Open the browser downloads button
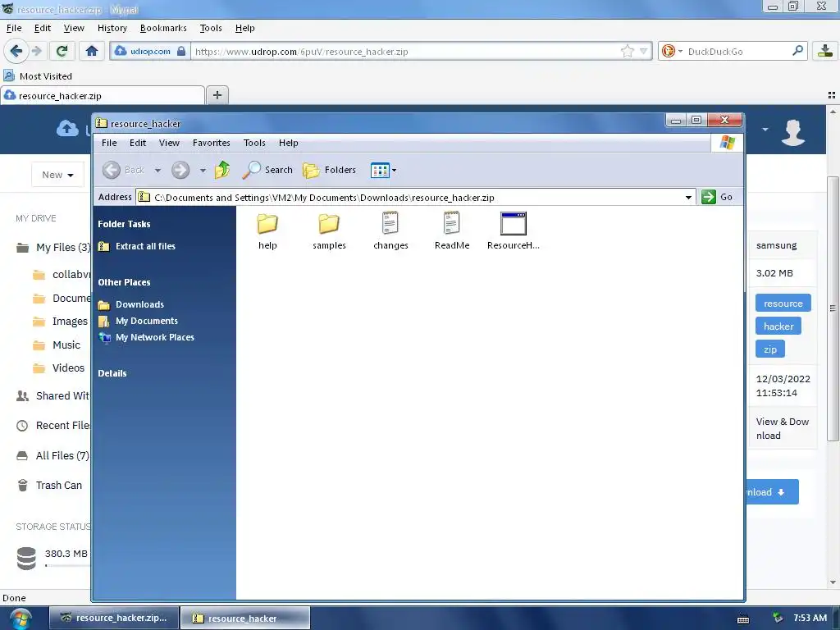The image size is (840, 630). tap(825, 51)
